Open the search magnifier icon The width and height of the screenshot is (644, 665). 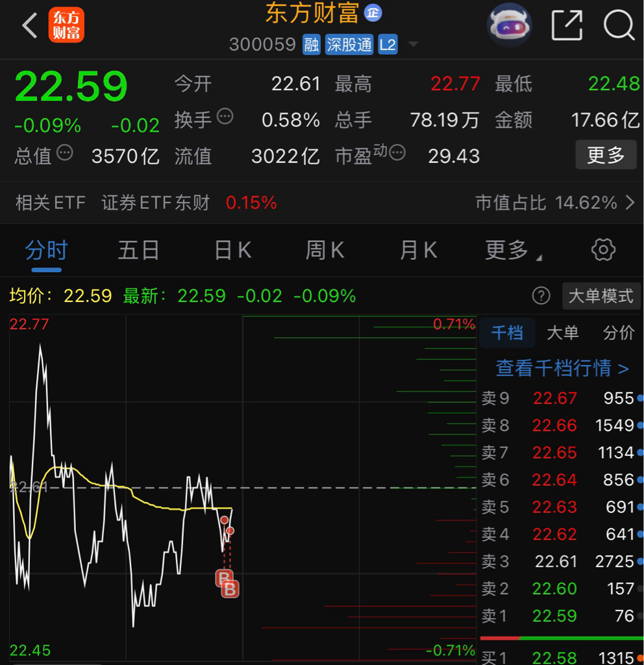(x=619, y=25)
